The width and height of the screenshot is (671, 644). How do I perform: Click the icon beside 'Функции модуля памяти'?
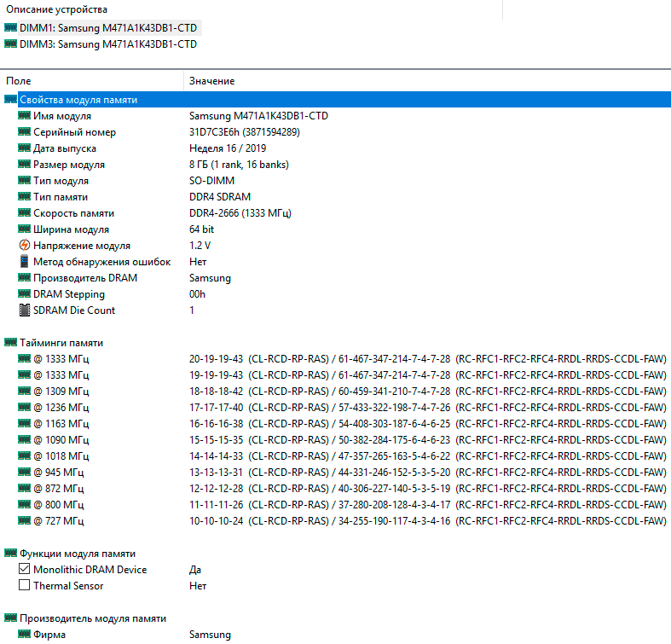11,554
